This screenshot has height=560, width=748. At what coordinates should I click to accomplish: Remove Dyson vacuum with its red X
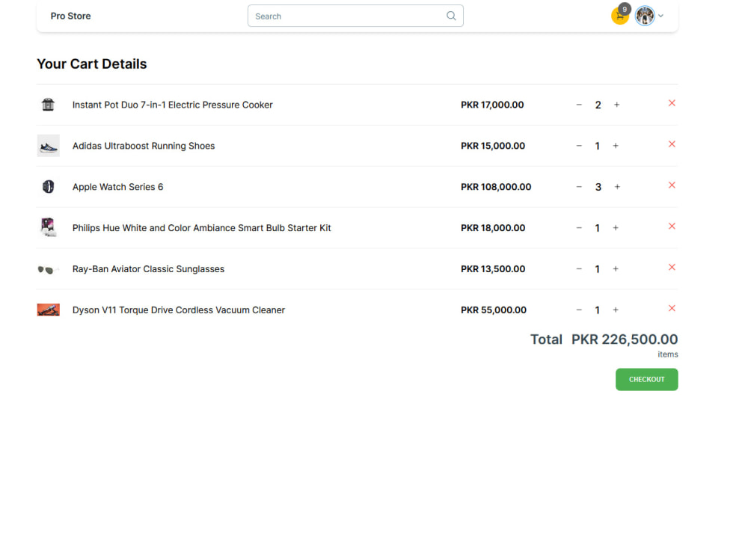pyautogui.click(x=672, y=308)
